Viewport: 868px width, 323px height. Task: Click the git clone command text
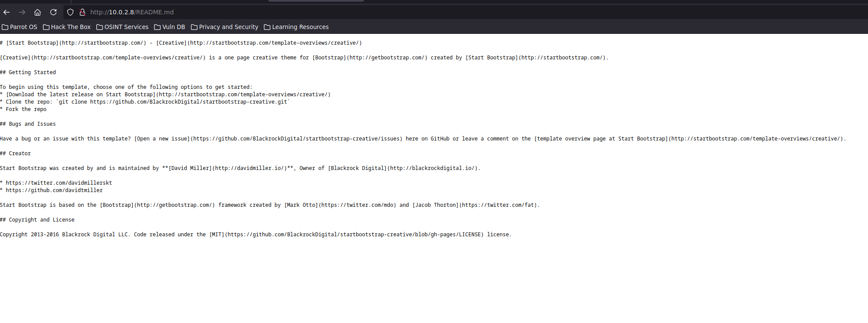[x=173, y=102]
